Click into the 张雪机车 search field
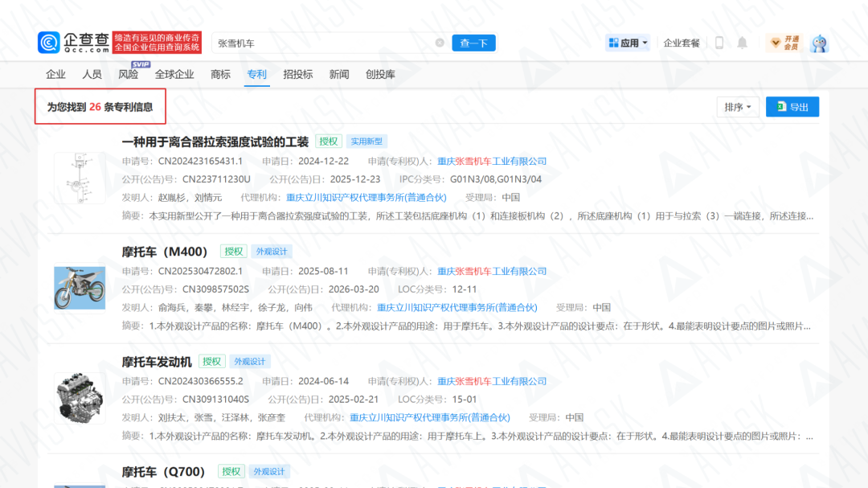Viewport: 868px width, 488px height. point(325,43)
